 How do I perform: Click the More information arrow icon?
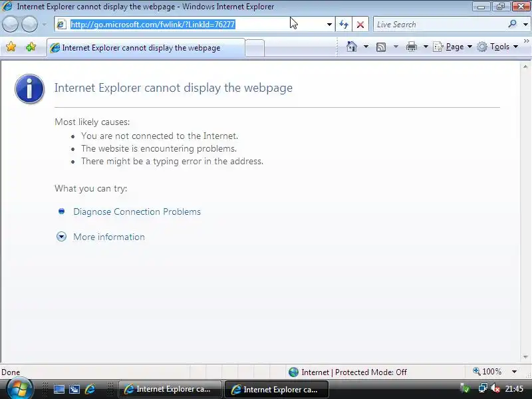tap(61, 237)
